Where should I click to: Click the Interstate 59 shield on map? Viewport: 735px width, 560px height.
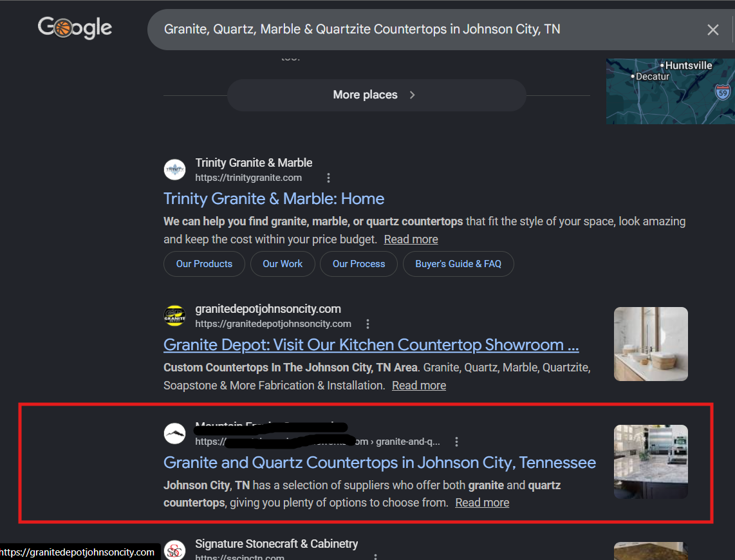click(x=722, y=92)
